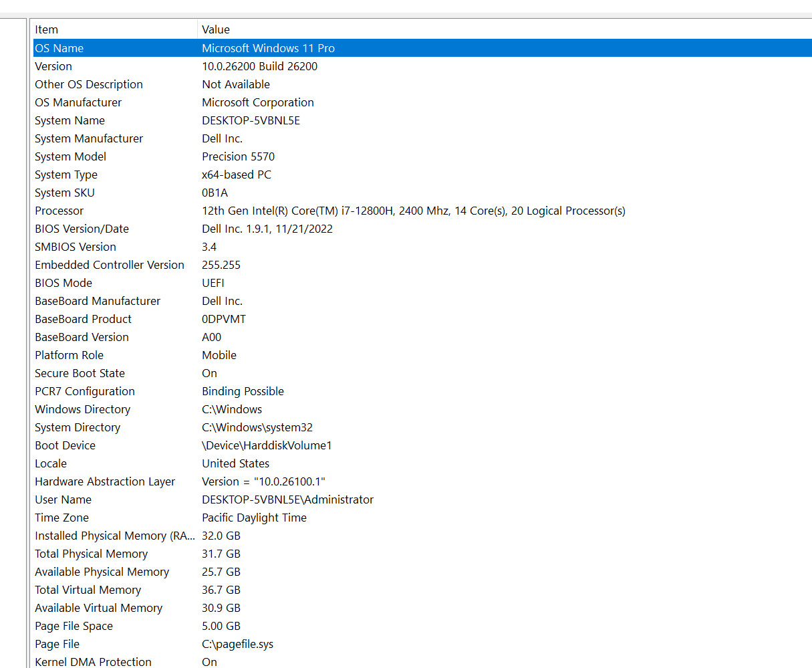The height and width of the screenshot is (668, 812).
Task: Select the Available Physical Memory row
Action: coord(422,572)
